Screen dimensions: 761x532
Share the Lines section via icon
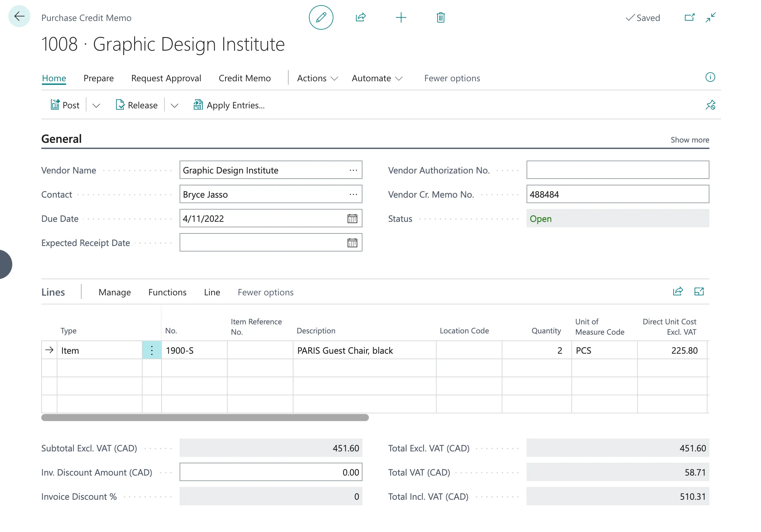tap(678, 291)
